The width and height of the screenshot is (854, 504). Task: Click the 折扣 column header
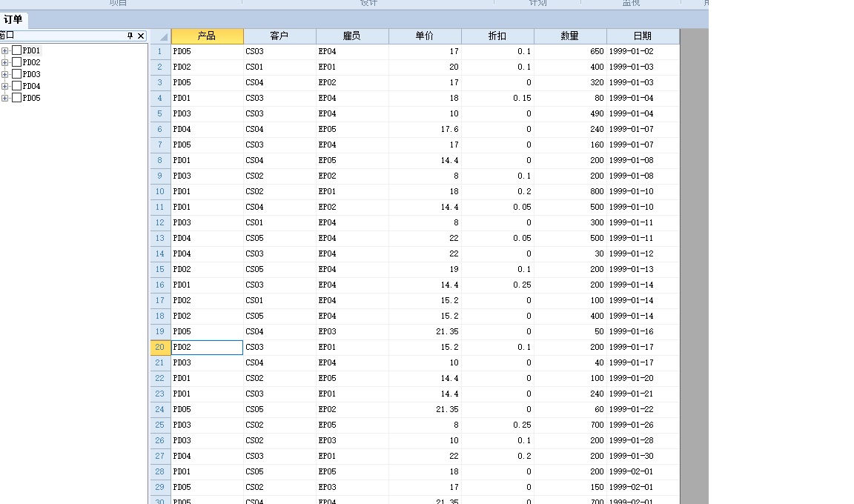[x=498, y=36]
